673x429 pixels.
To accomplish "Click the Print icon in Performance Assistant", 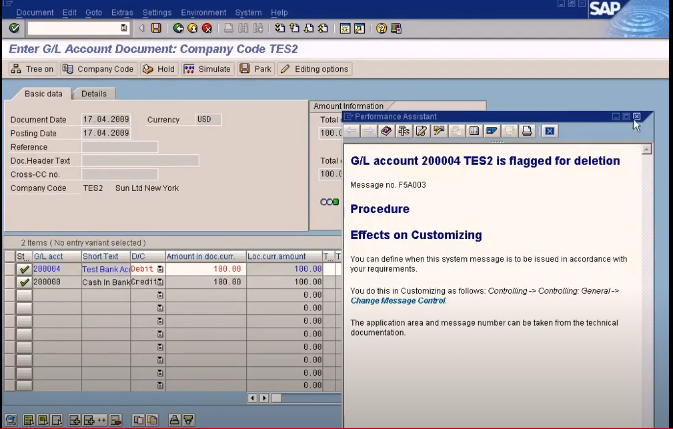I will pos(527,131).
